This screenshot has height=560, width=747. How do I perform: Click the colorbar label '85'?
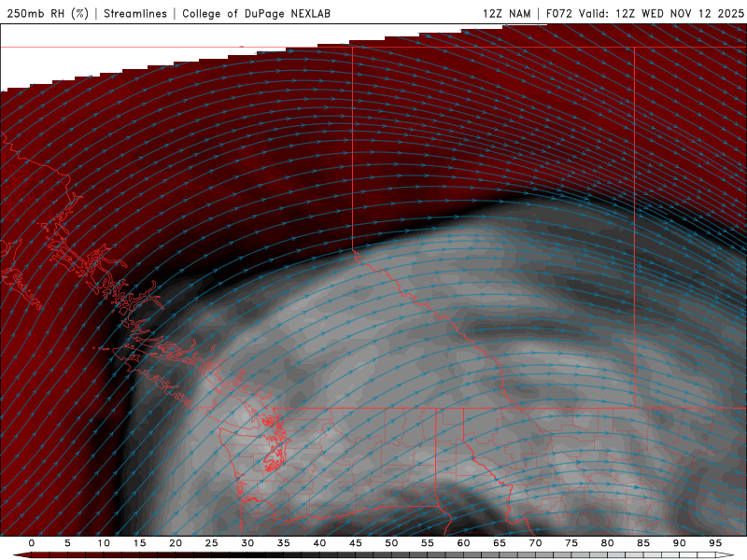(643, 543)
